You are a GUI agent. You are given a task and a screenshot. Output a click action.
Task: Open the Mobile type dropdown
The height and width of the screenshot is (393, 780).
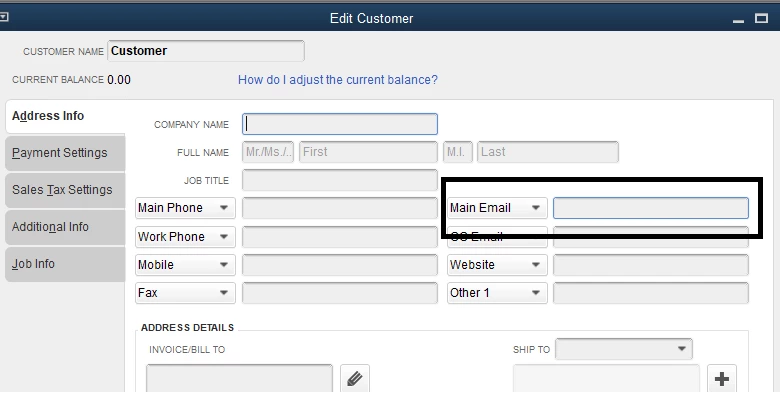tap(185, 265)
